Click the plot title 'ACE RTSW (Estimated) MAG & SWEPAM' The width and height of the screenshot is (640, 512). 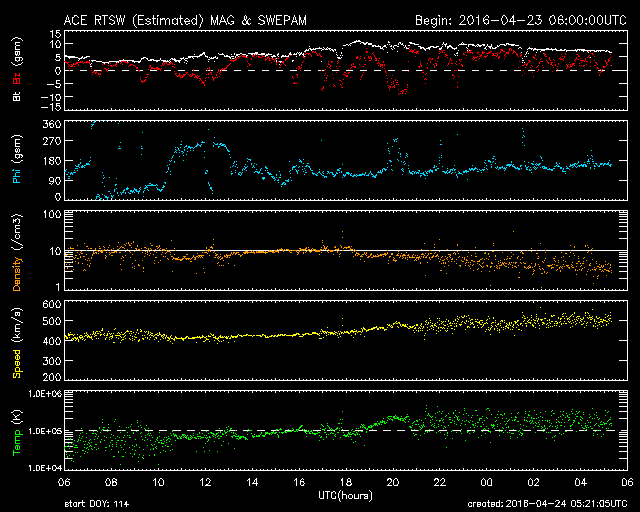coord(185,21)
